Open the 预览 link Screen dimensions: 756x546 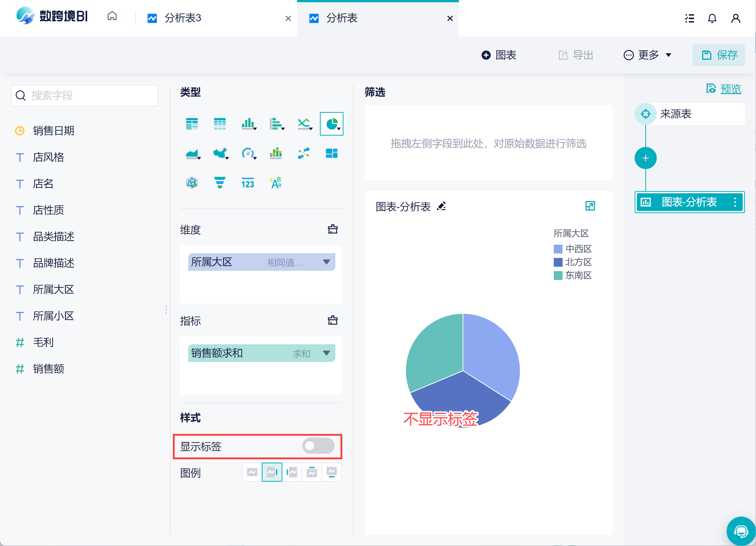tap(730, 89)
